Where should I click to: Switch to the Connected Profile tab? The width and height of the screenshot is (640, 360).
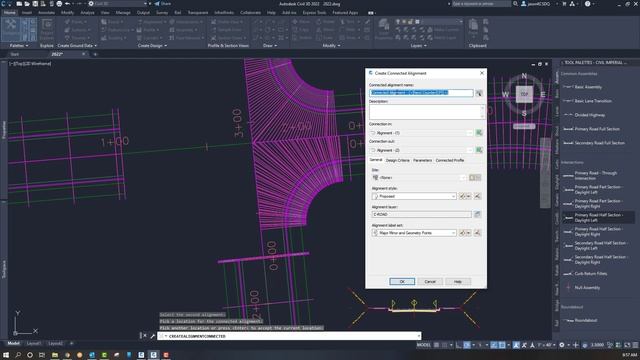coord(450,160)
